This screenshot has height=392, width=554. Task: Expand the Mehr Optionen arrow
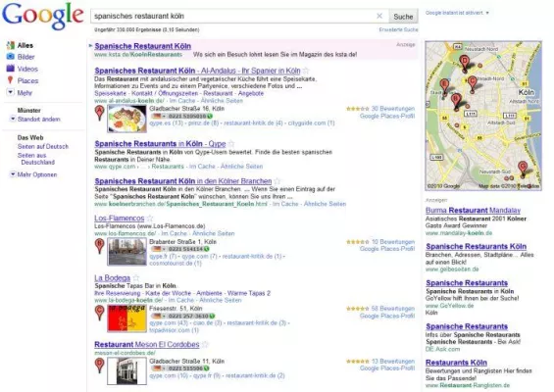(13, 174)
